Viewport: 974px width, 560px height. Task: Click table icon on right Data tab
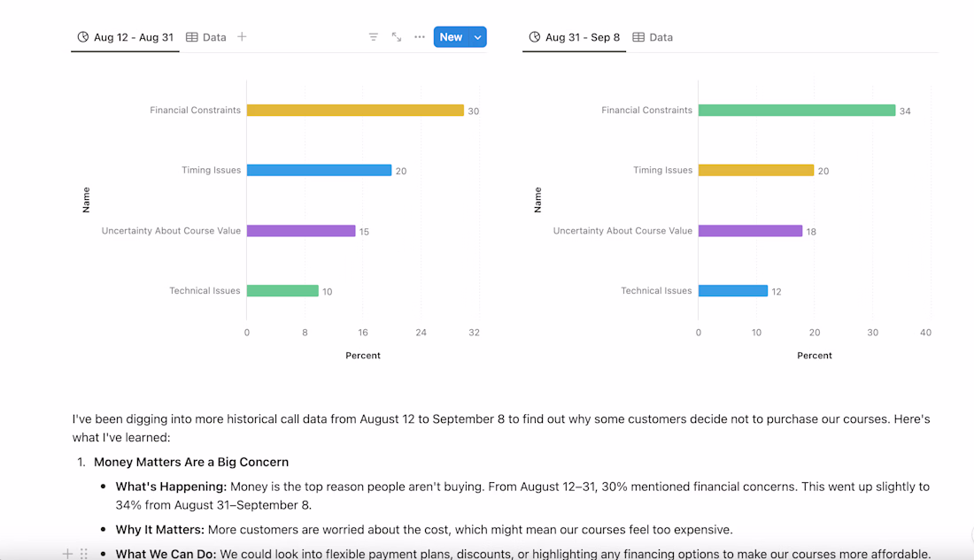pos(638,37)
